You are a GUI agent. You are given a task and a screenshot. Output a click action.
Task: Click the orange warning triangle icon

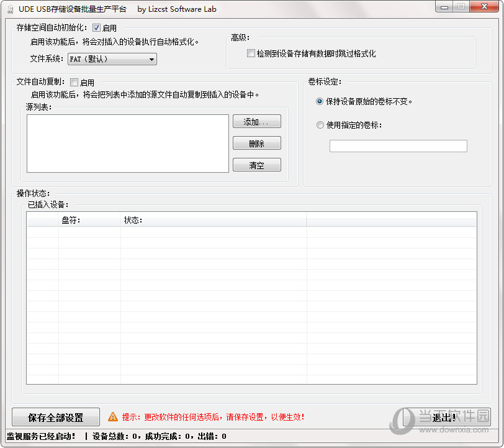[113, 417]
